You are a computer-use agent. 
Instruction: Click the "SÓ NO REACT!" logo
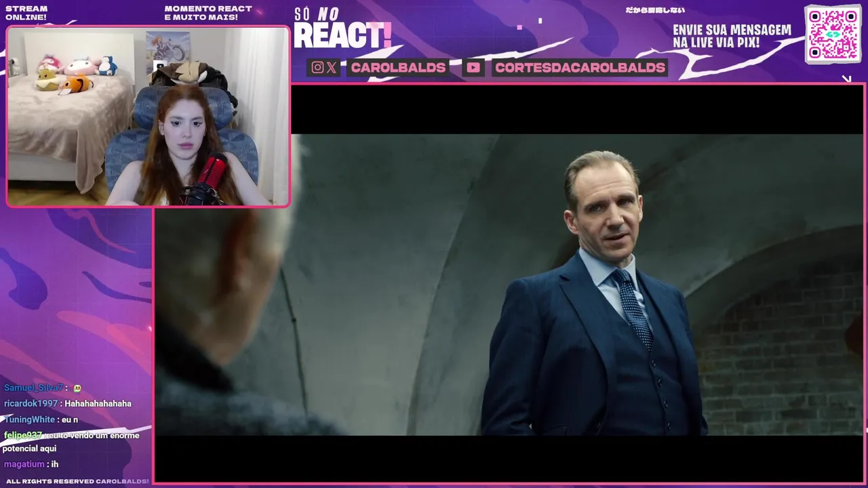342,28
